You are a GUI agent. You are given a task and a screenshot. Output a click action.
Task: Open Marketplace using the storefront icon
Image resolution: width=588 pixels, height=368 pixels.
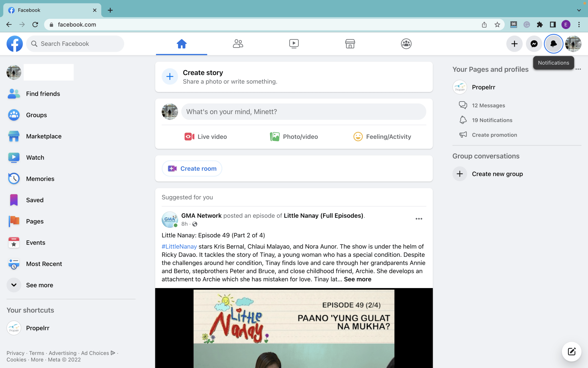click(350, 44)
